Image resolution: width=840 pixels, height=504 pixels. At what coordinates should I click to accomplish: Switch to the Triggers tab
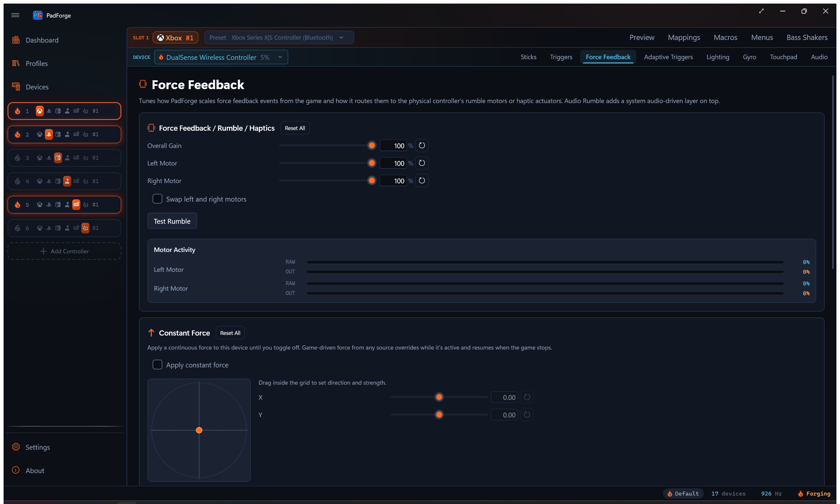[x=561, y=57]
